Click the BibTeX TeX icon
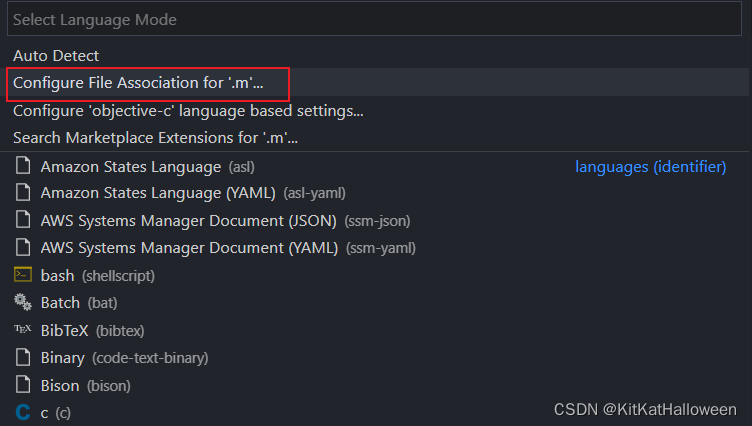Image resolution: width=752 pixels, height=426 pixels. point(23,329)
